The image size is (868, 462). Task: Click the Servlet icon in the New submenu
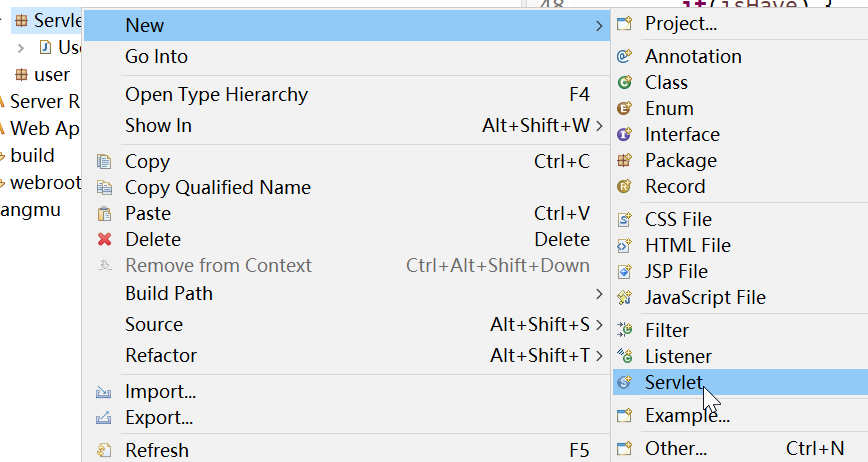(x=625, y=382)
